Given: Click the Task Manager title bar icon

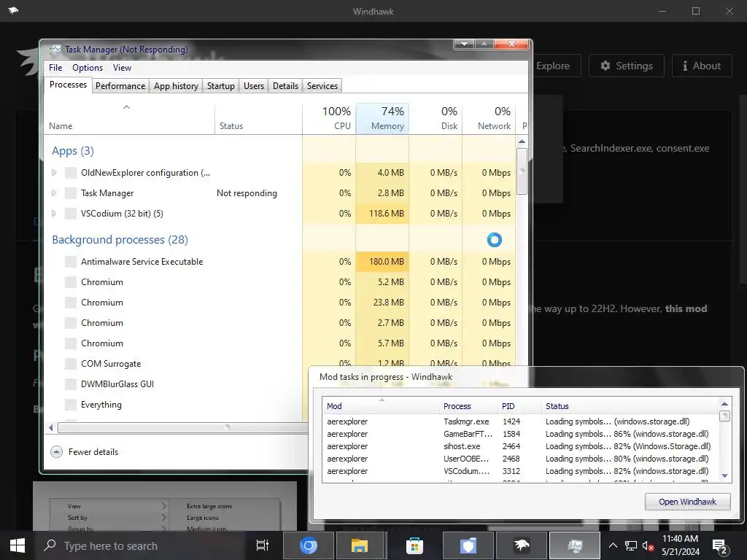Looking at the screenshot, I should tap(55, 49).
